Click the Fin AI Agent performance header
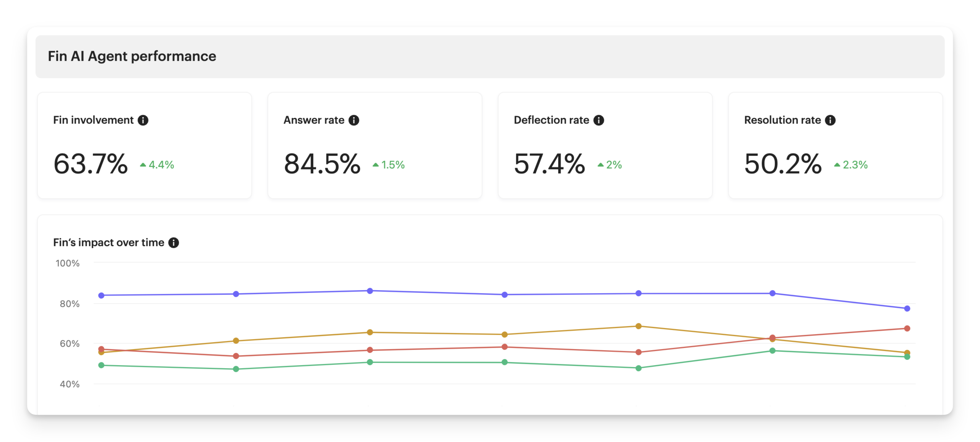Image resolution: width=980 pixels, height=442 pixels. (x=132, y=56)
